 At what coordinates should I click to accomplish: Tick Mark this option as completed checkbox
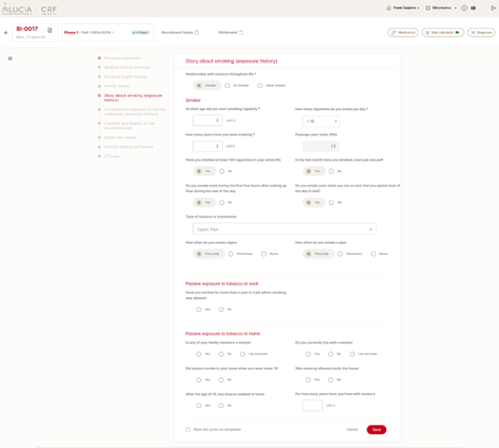point(187,430)
